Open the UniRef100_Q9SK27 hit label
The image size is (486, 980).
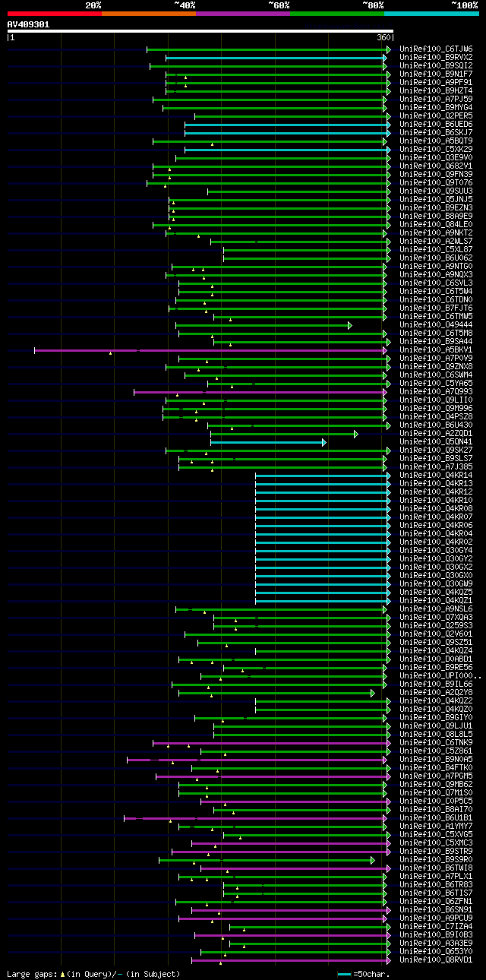tap(435, 450)
